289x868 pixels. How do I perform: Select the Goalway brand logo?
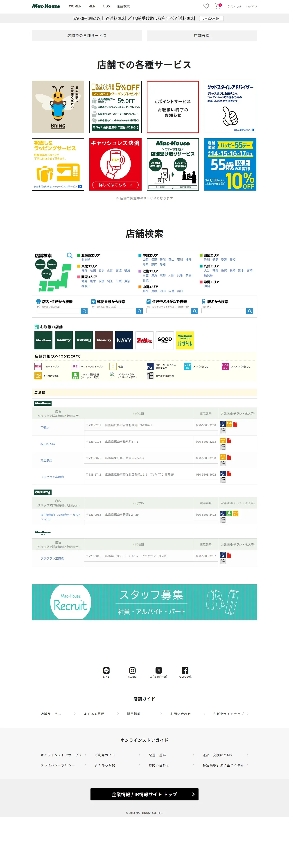[64, 340]
